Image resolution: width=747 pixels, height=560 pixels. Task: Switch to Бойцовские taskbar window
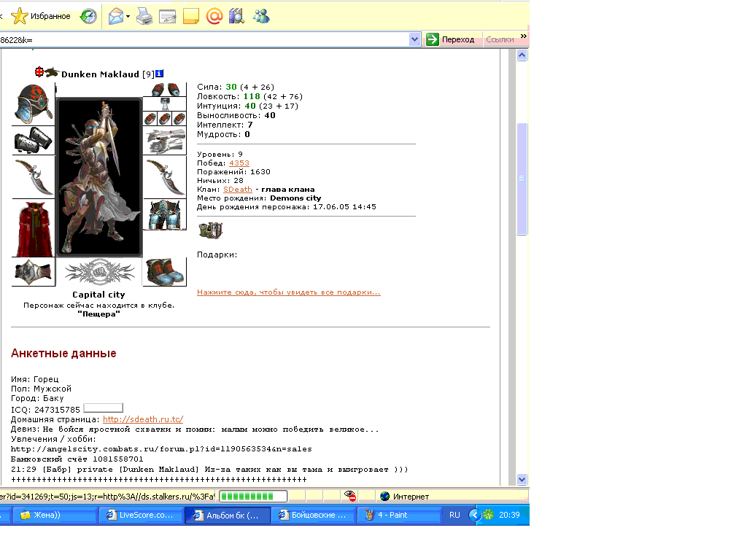[314, 515]
